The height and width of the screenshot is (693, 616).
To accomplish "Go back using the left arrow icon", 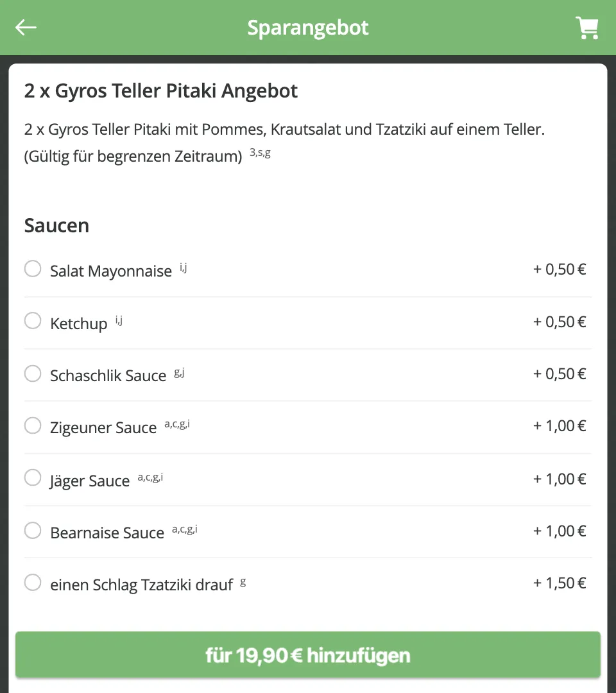I will tap(26, 28).
